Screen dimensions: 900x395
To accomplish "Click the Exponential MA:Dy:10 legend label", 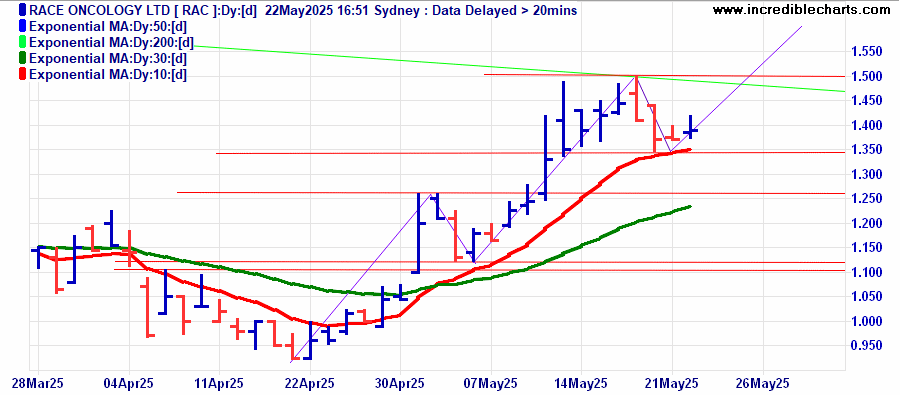I will click(108, 75).
